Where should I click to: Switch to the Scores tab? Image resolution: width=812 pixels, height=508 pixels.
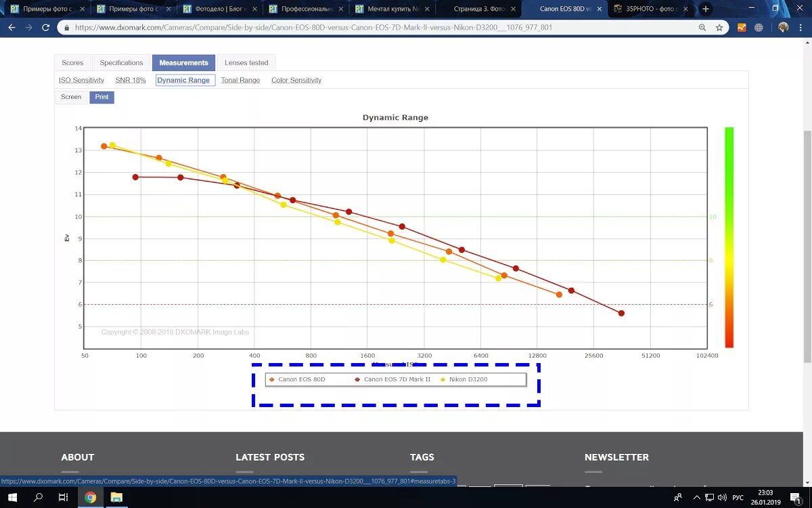(x=72, y=63)
